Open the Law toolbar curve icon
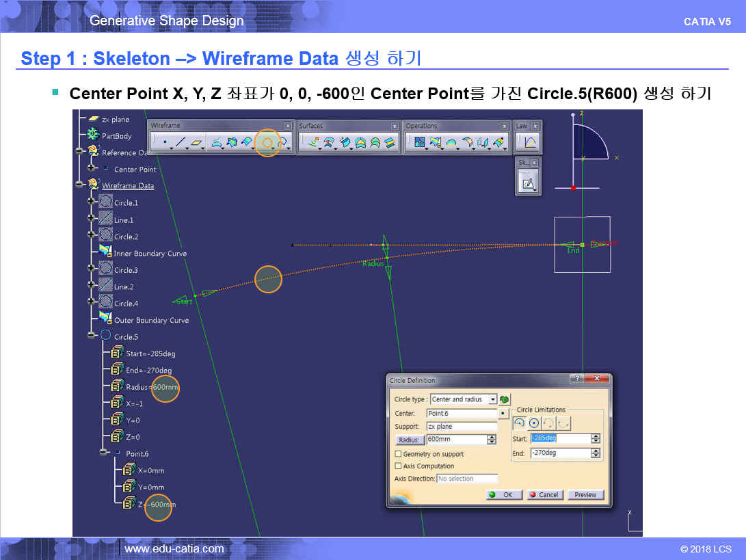 tap(529, 142)
